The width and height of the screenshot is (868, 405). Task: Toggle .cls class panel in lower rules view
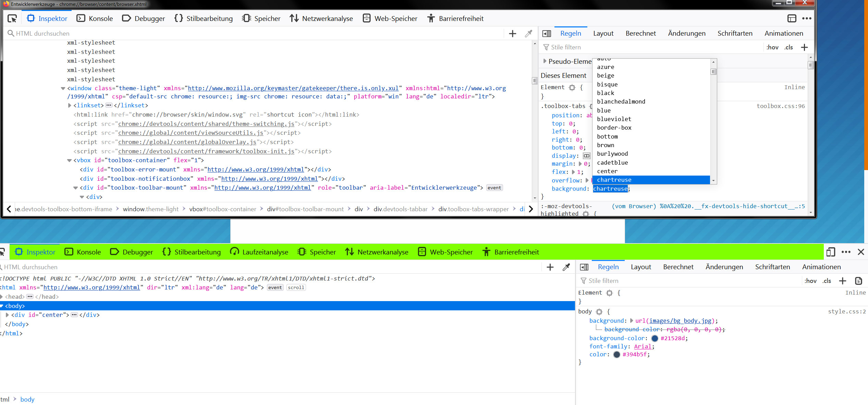click(x=827, y=281)
